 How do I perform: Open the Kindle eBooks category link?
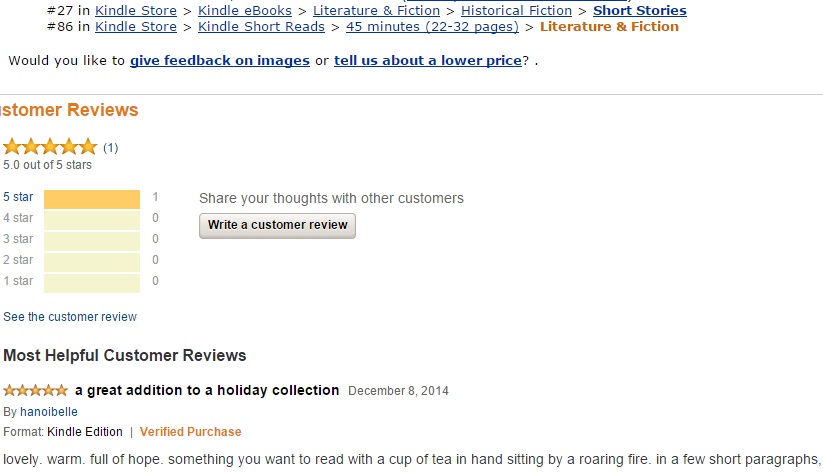click(245, 11)
